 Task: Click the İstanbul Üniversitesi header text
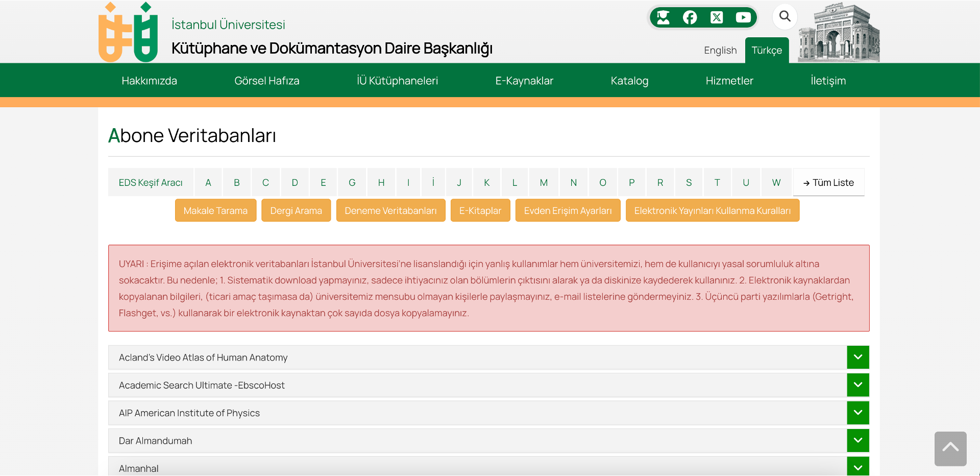pyautogui.click(x=228, y=25)
